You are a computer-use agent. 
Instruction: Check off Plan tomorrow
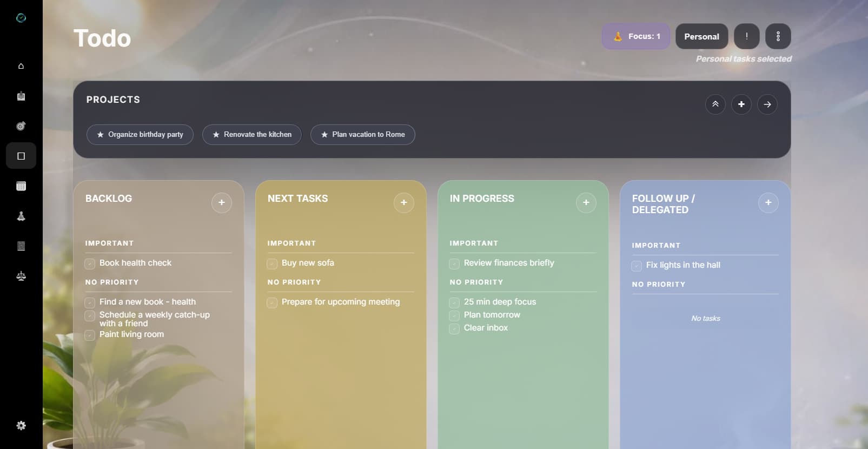454,316
